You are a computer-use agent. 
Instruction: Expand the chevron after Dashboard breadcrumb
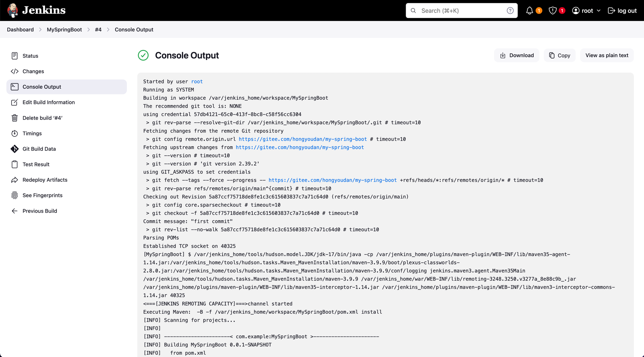40,30
